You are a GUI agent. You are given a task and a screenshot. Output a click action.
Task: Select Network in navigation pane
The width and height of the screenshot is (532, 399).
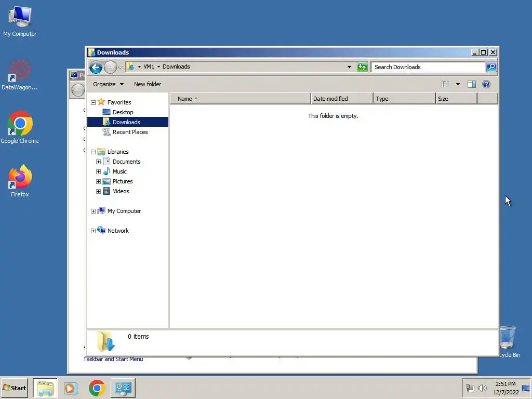point(118,230)
